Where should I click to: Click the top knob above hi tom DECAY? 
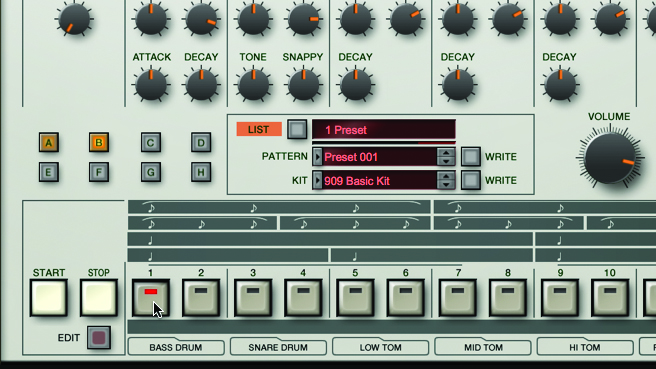click(x=560, y=19)
